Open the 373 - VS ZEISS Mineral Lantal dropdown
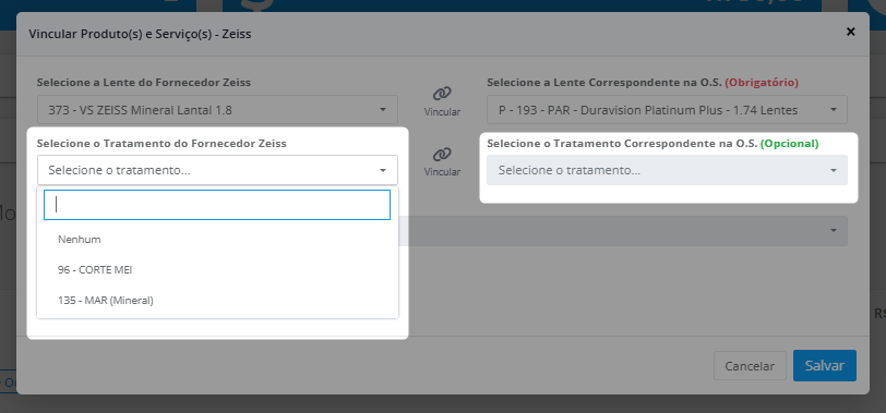 pos(218,110)
